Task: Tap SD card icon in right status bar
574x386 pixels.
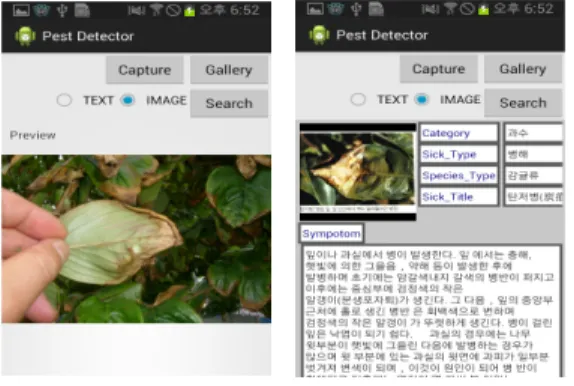Action: [x=376, y=9]
